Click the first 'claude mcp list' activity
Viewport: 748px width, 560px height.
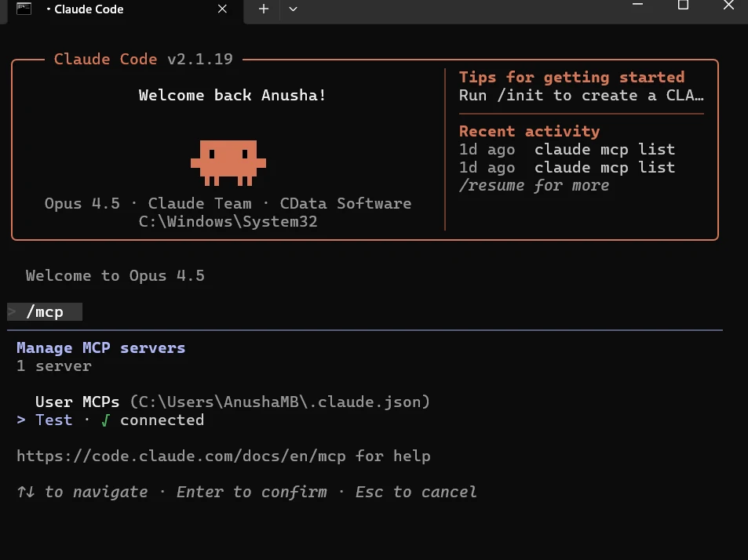point(604,149)
